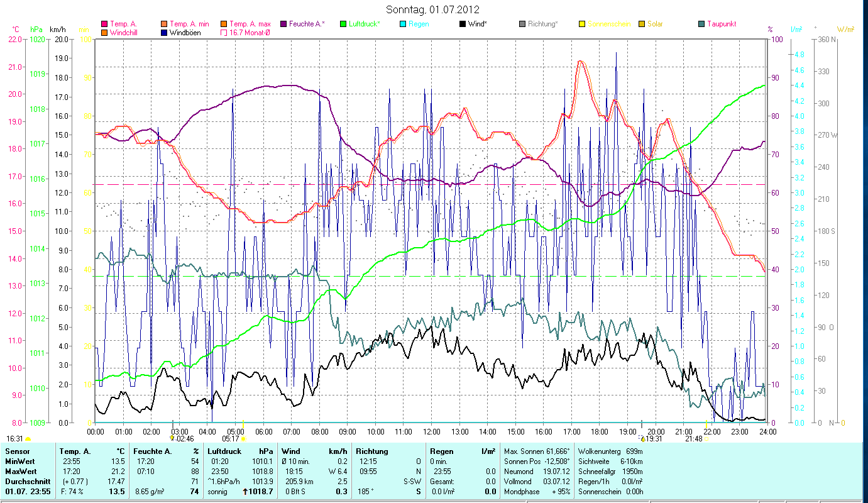Click the Solar legend swatch
Screen dimensions: 868x503
(x=642, y=24)
